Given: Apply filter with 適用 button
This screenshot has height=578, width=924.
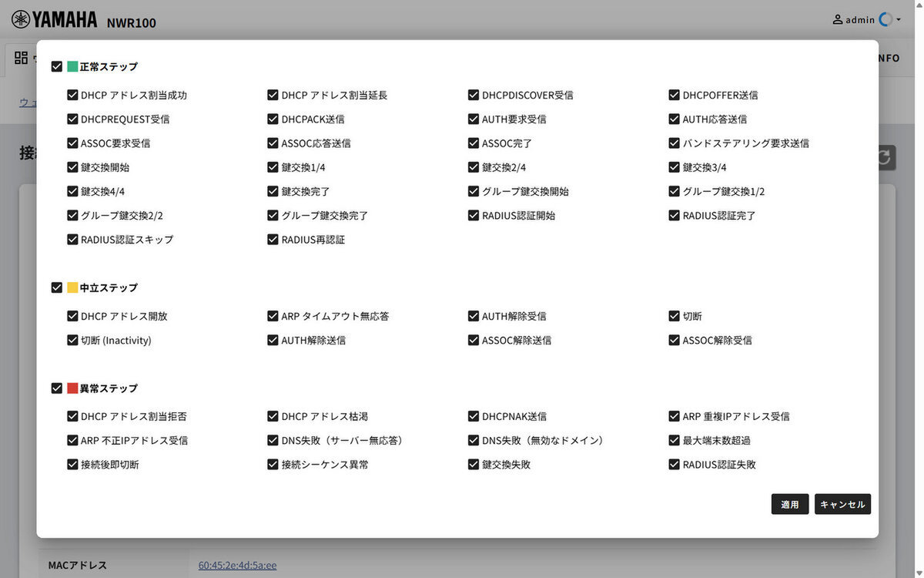Looking at the screenshot, I should pyautogui.click(x=790, y=504).
